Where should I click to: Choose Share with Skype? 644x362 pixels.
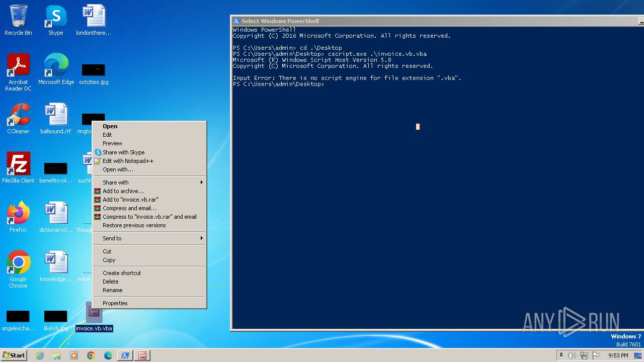pyautogui.click(x=149, y=152)
